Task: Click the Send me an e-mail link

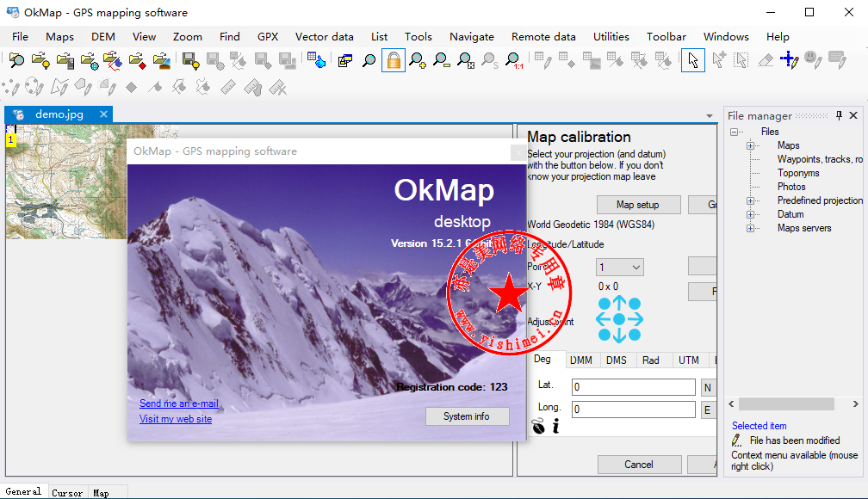Action: tap(179, 404)
